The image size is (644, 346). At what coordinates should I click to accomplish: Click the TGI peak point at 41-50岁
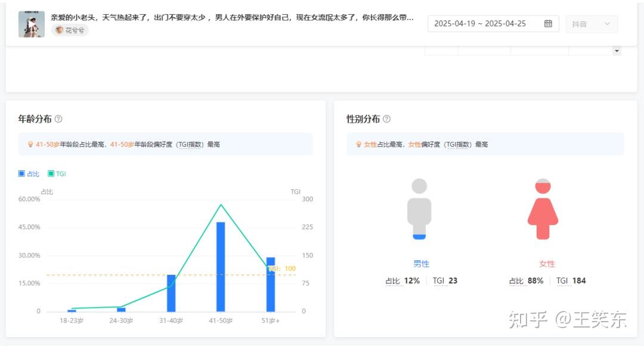point(221,205)
